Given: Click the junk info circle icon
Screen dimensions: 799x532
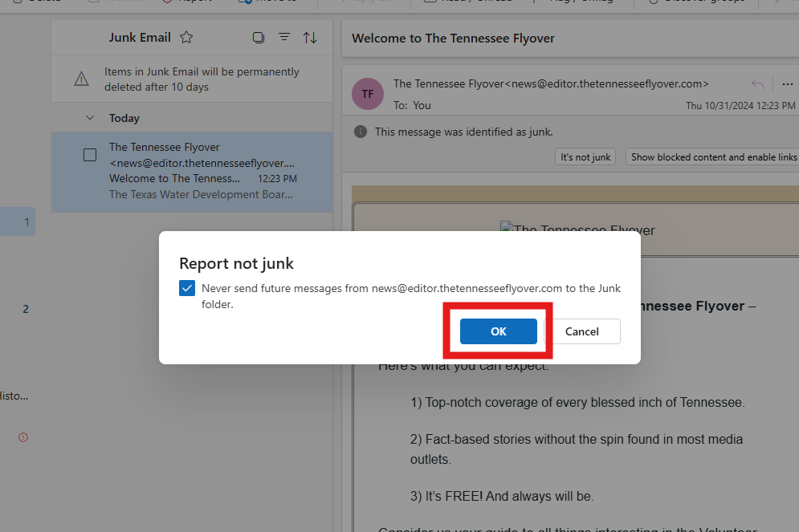Looking at the screenshot, I should (361, 132).
